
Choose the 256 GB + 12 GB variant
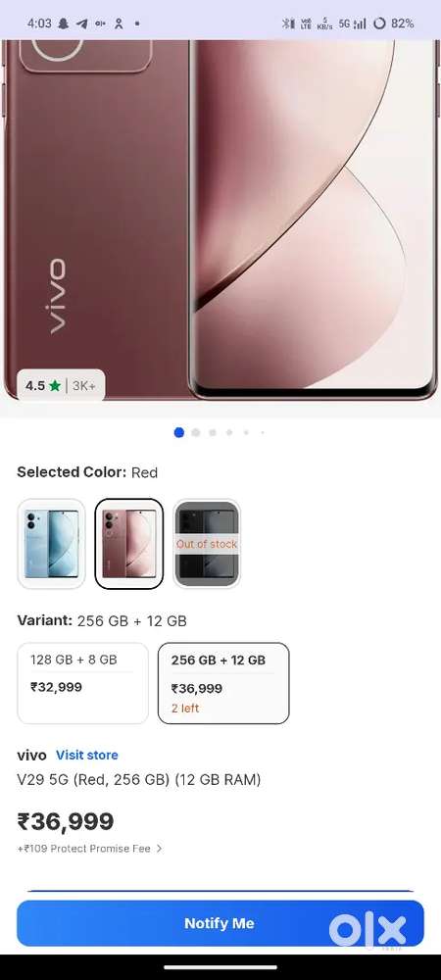pyautogui.click(x=223, y=683)
